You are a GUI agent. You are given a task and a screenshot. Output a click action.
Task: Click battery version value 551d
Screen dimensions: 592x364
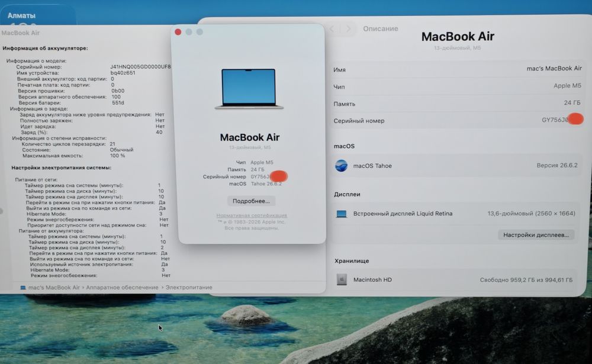[x=118, y=103]
